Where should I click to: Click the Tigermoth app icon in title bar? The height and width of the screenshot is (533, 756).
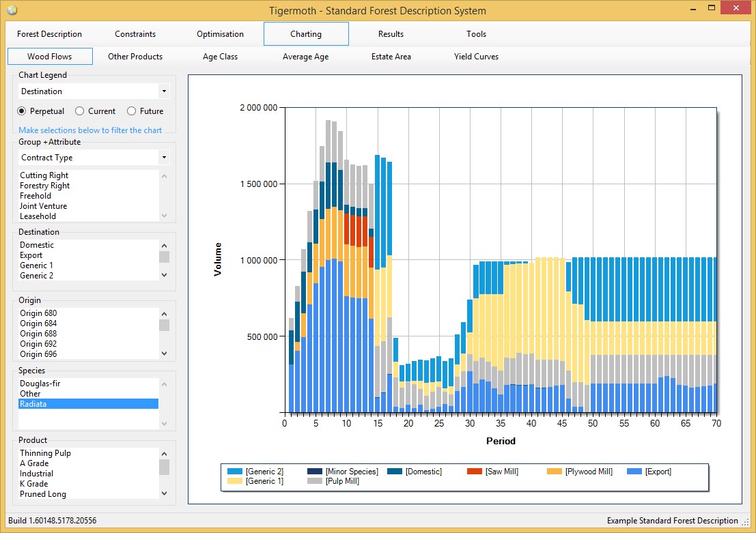click(x=12, y=10)
